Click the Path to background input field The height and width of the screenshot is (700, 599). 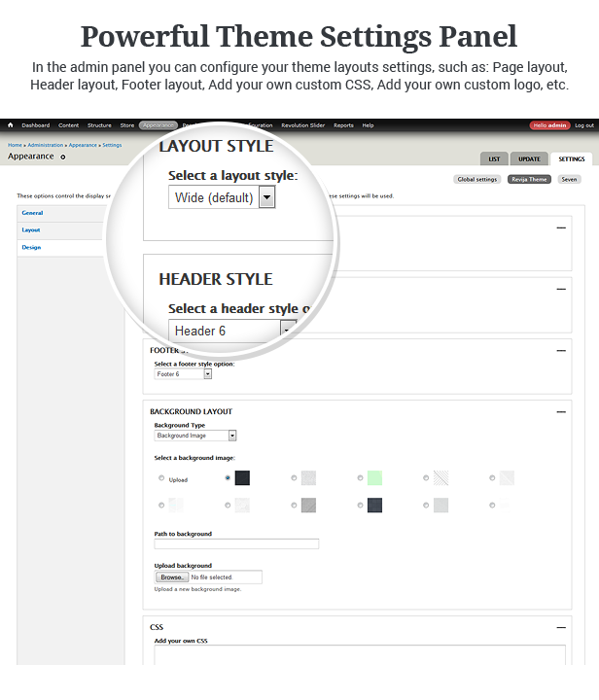click(236, 543)
